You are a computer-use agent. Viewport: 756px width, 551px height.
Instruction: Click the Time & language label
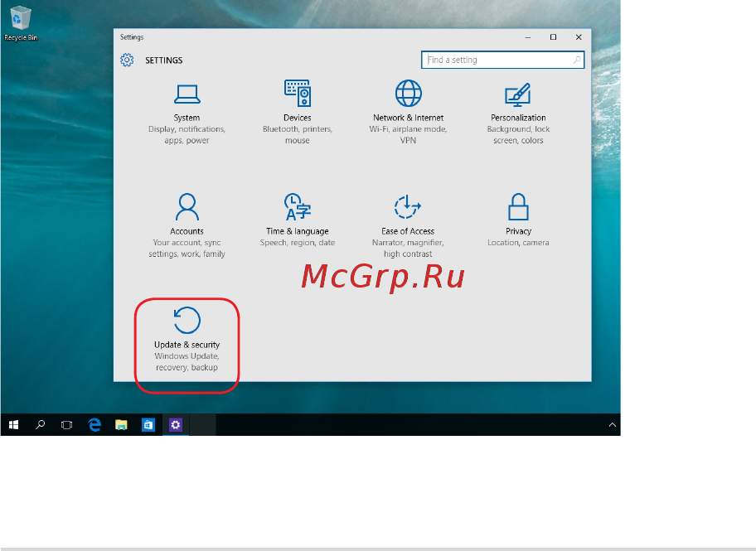(x=298, y=231)
